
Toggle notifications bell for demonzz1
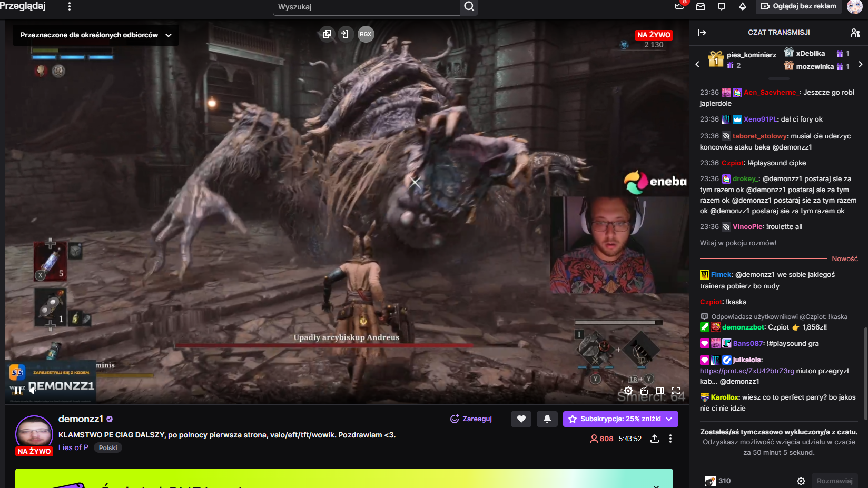547,419
